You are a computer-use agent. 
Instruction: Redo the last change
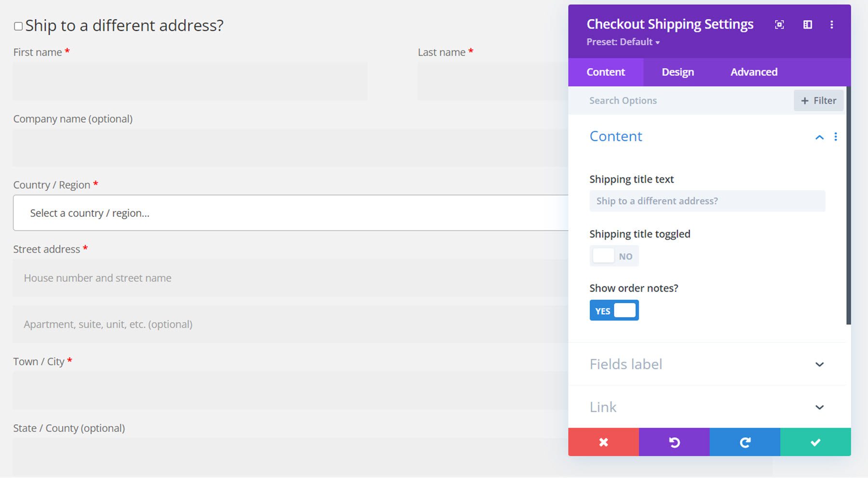tap(744, 442)
